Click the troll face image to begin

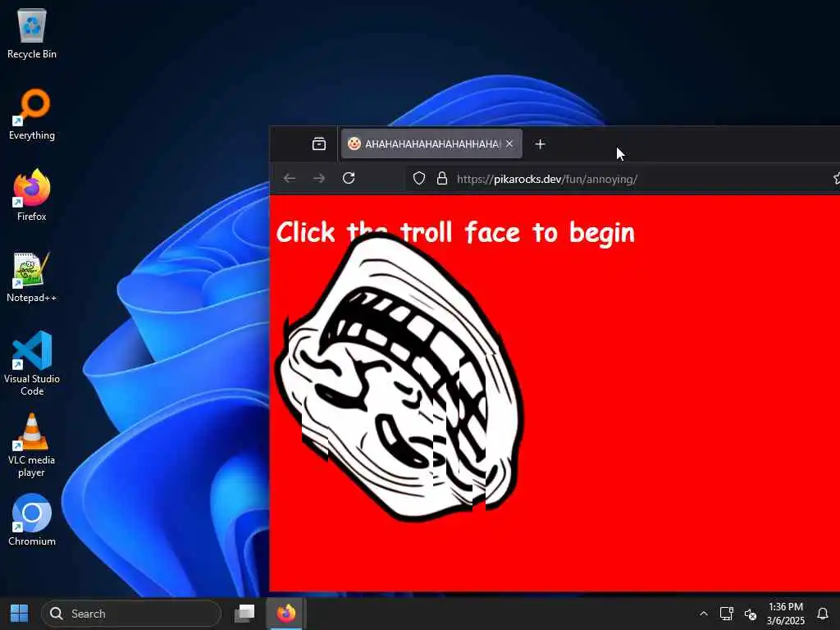pyautogui.click(x=399, y=377)
